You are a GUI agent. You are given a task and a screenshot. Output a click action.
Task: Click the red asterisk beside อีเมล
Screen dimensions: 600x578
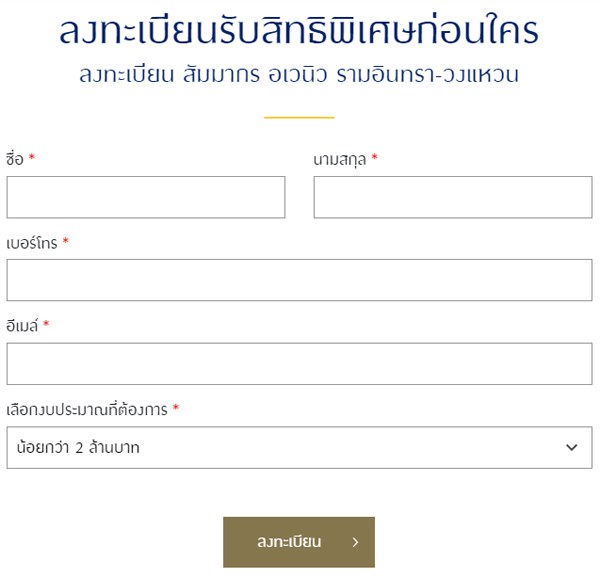coord(46,326)
